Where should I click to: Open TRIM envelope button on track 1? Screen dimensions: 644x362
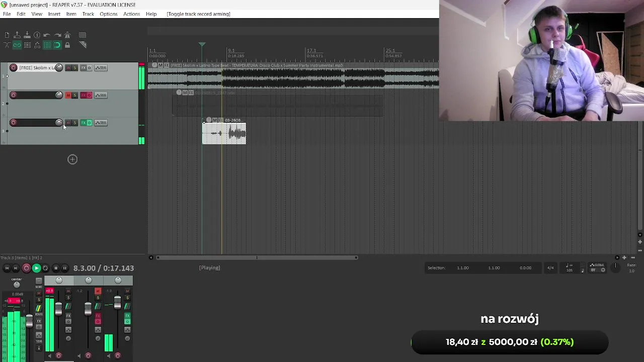point(101,68)
